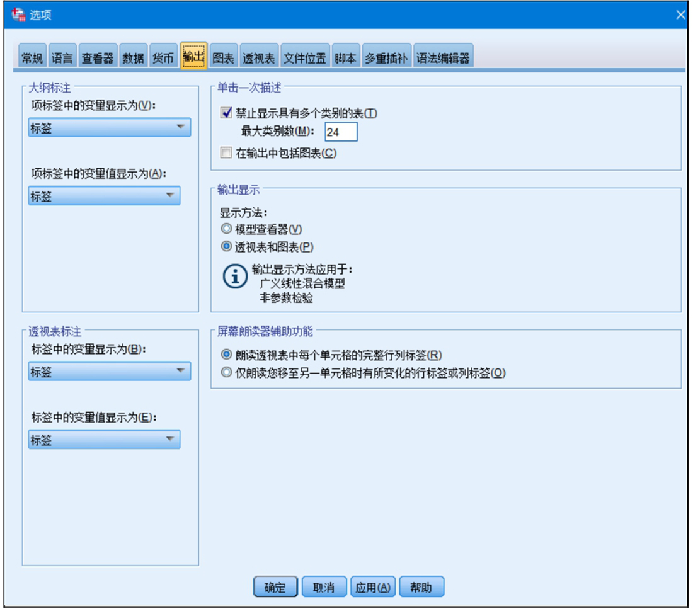Viewport: 693px width, 616px height.
Task: Open 标签中的变量显示为 dropdown in 透视表标注
Action: tap(109, 372)
